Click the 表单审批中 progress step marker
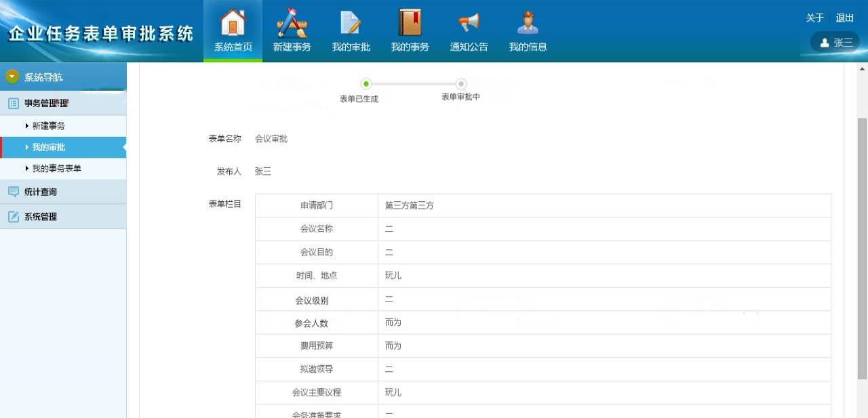This screenshot has width=868, height=418. click(x=461, y=84)
